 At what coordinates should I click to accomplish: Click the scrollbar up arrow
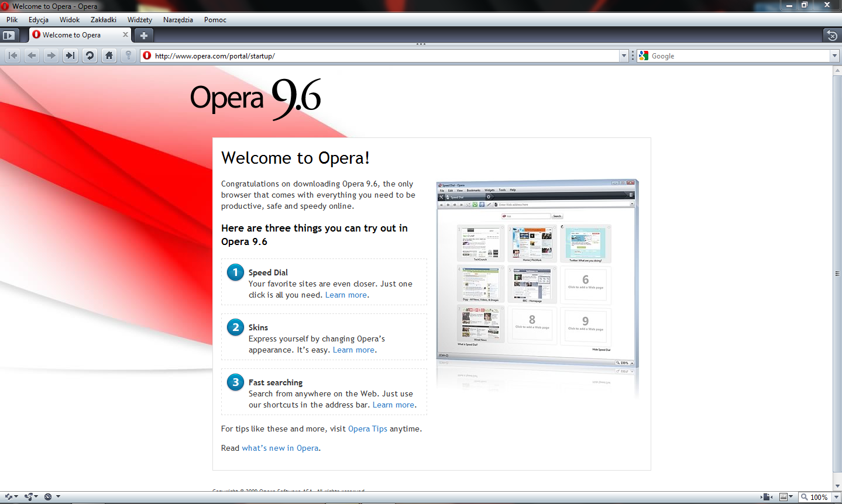837,70
